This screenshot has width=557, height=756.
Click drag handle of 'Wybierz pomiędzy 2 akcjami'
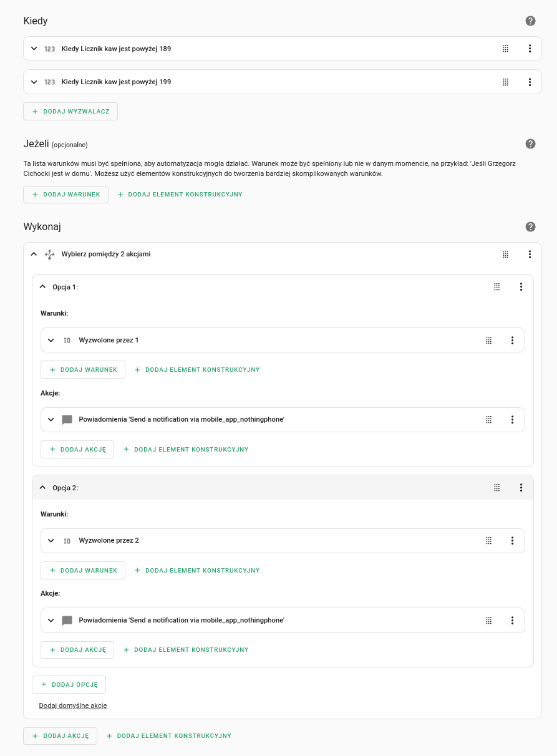pos(506,254)
